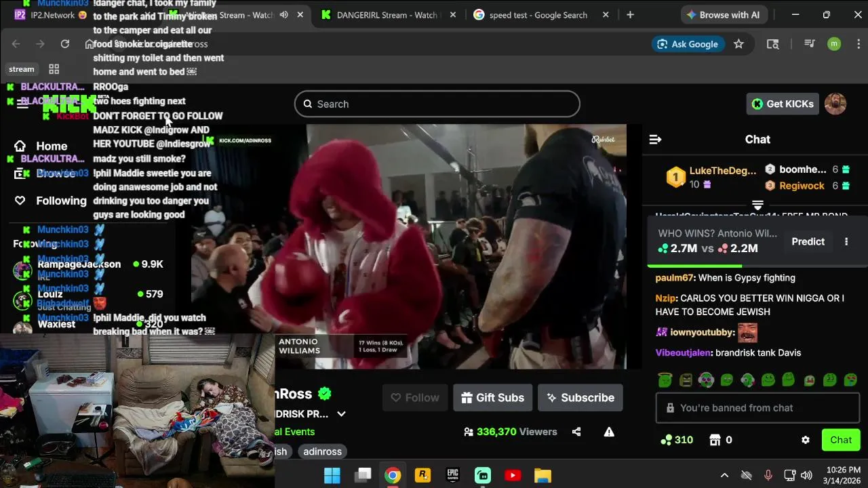Viewport: 868px width, 488px height.
Task: Mute the tab via speaker icon
Action: 283,15
